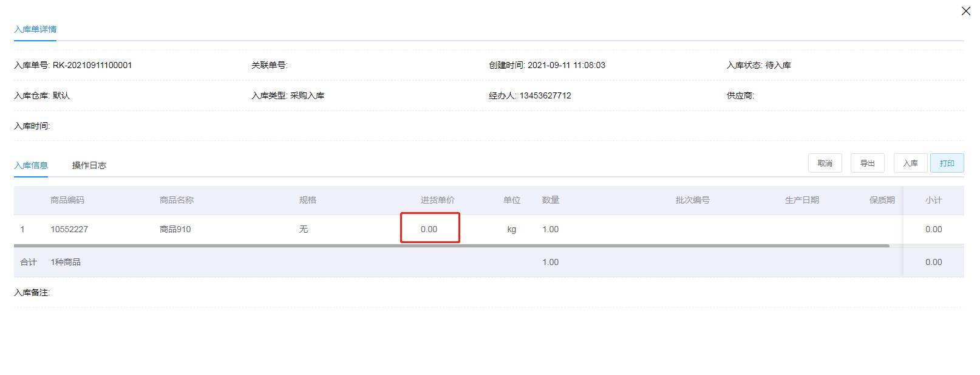Export the order with 导出 button
980x375 pixels.
pyautogui.click(x=867, y=163)
